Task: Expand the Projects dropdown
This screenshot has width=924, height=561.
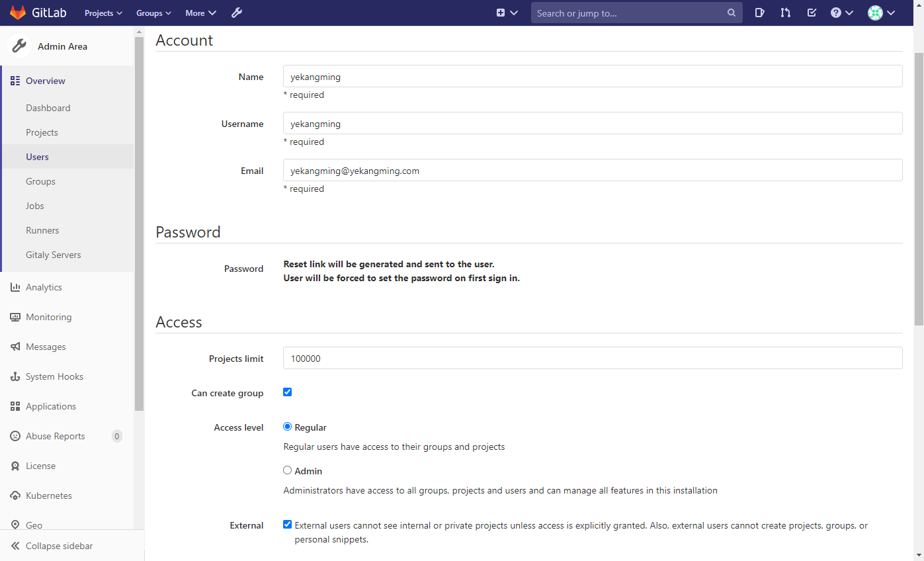Action: point(103,13)
